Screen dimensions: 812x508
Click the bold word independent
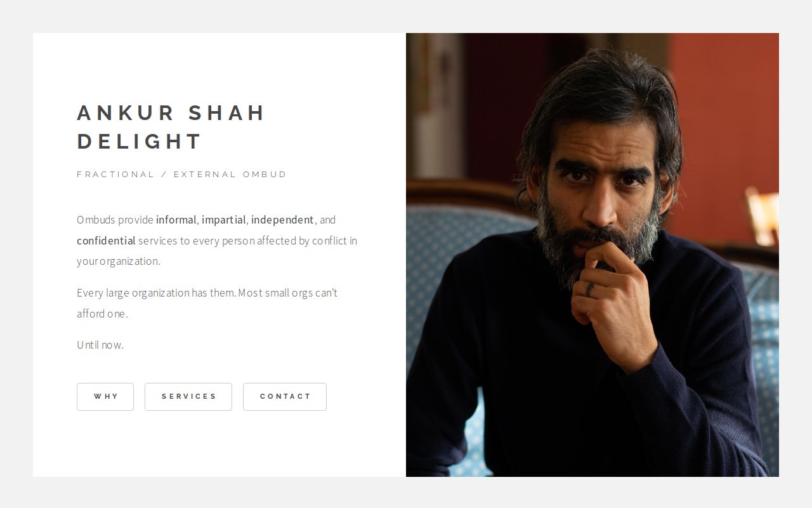[x=282, y=220]
